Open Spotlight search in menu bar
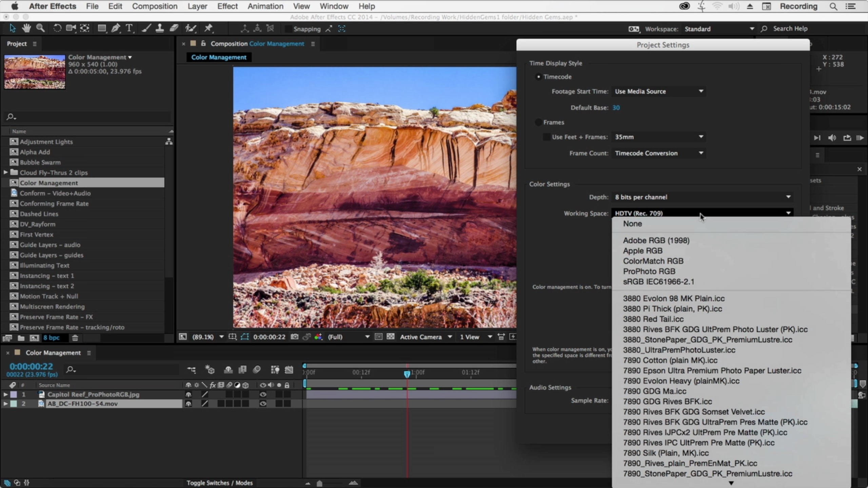 coord(833,6)
